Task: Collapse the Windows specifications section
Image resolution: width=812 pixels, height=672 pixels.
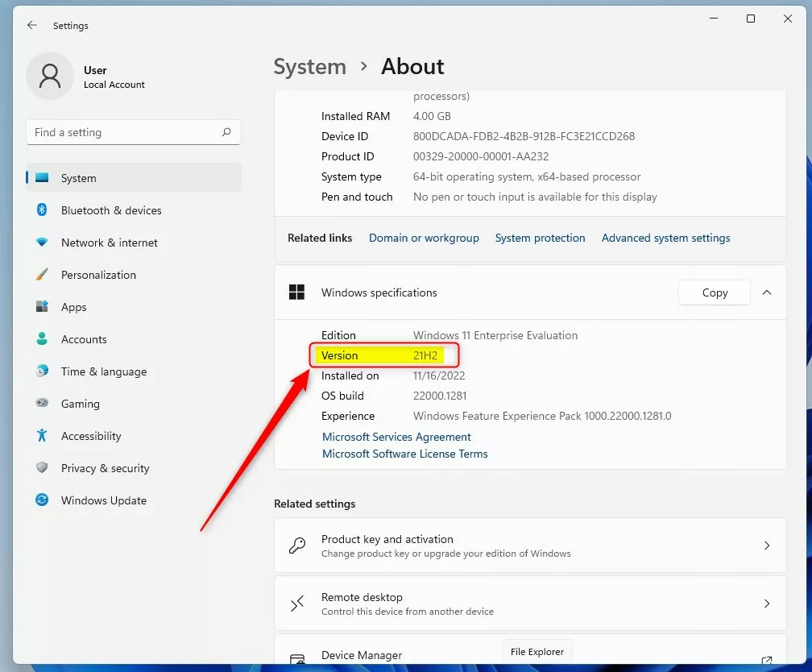Action: coord(767,292)
